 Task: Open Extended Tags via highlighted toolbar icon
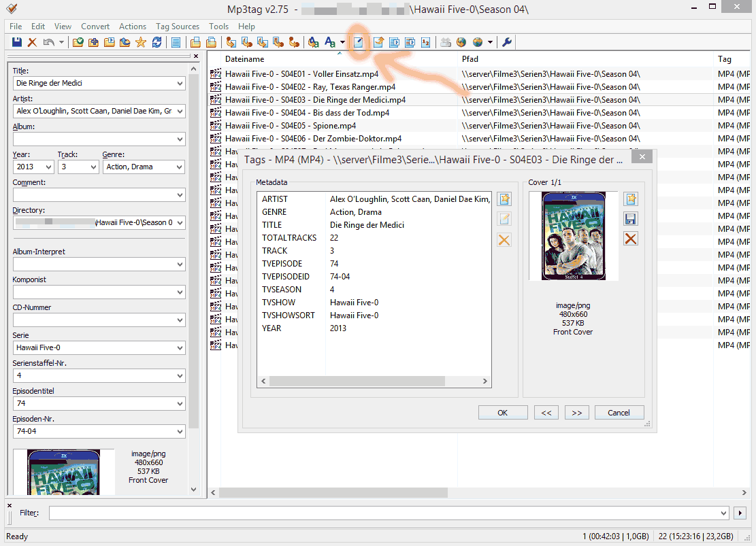(358, 42)
